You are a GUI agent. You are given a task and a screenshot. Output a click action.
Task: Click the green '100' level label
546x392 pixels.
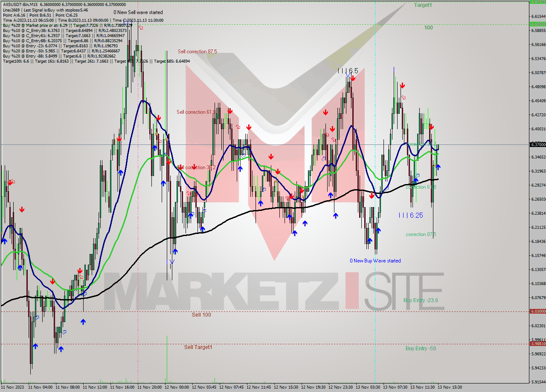428,28
